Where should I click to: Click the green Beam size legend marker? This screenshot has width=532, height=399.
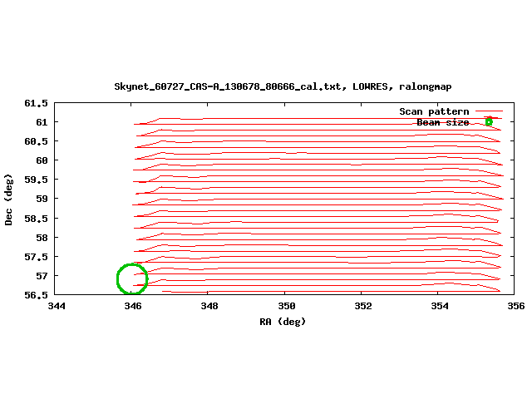pos(489,122)
